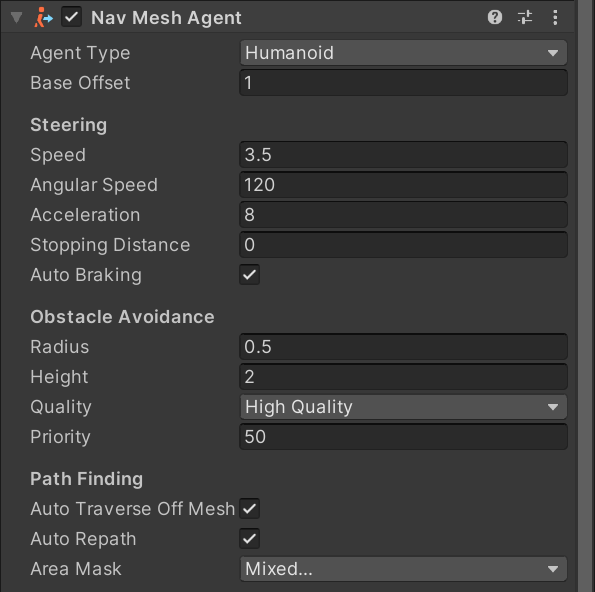Screen dimensions: 595x592
Task: Click the Radius value field
Action: pyautogui.click(x=403, y=347)
